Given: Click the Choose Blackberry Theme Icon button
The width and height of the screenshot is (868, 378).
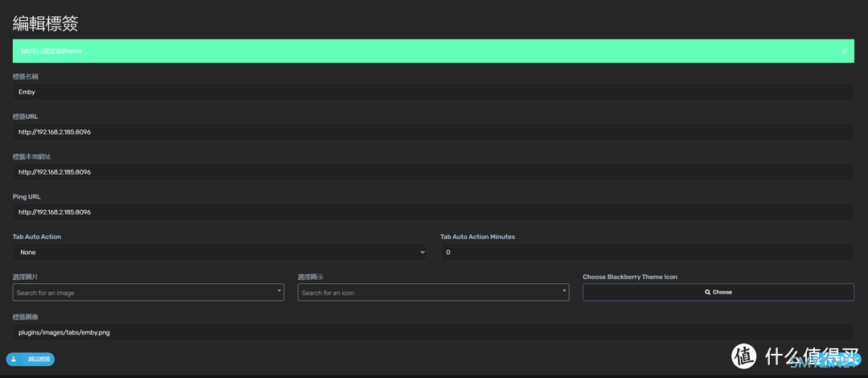Looking at the screenshot, I should click(x=718, y=292).
